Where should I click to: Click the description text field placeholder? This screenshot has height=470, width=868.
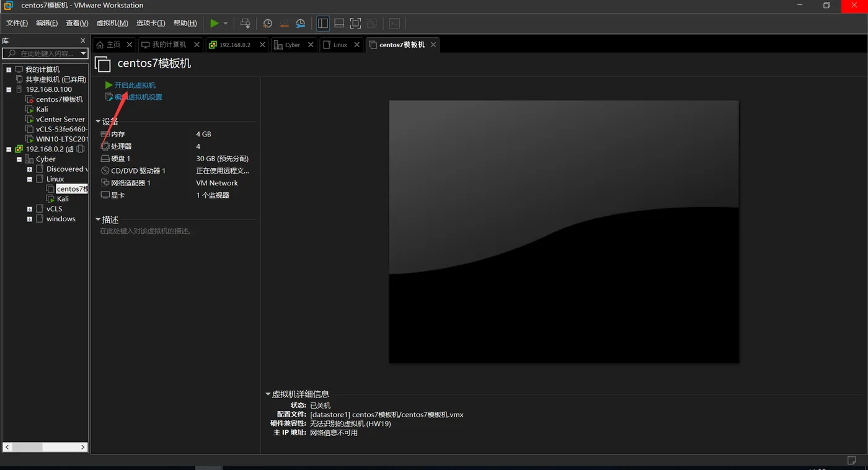tap(146, 231)
